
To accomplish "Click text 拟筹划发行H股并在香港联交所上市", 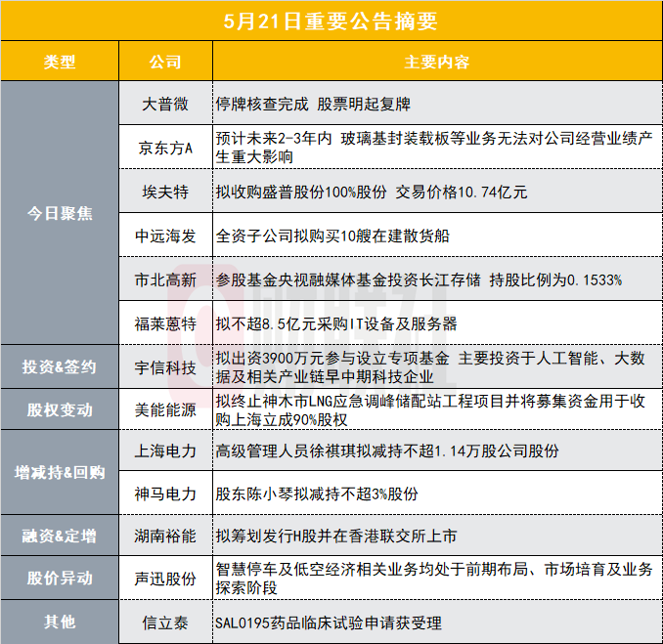I will click(x=336, y=536).
